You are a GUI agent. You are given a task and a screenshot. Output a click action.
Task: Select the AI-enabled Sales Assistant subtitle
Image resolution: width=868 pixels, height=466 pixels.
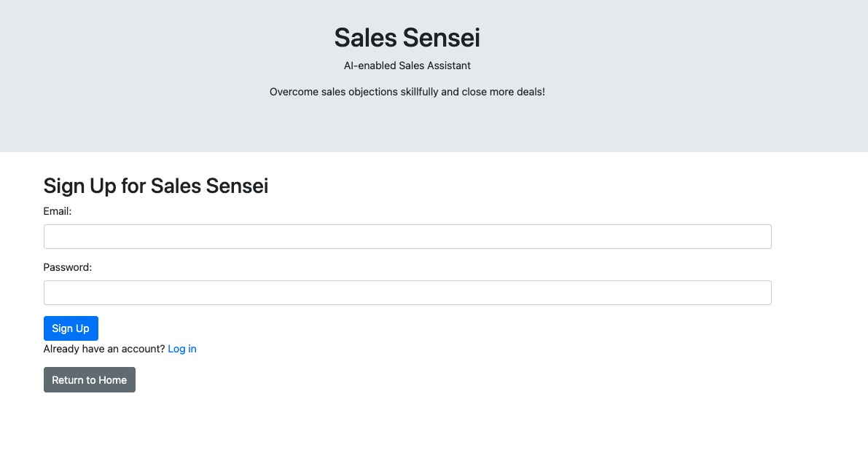tap(407, 66)
